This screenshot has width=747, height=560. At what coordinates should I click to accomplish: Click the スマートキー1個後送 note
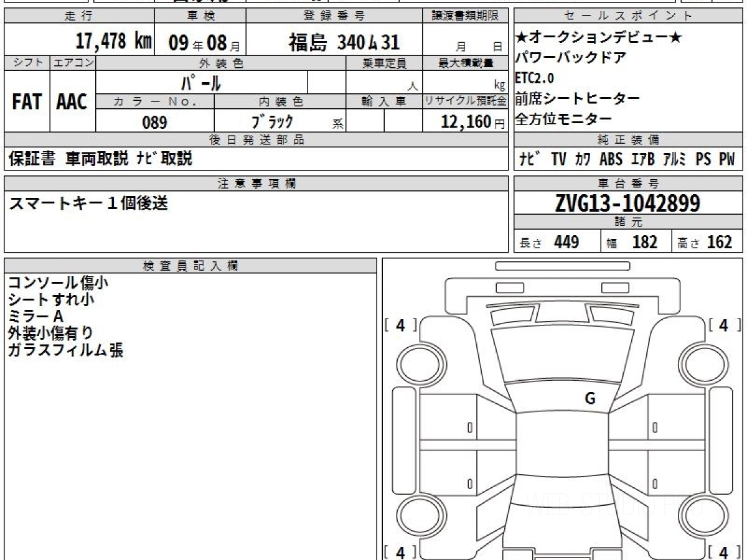tap(88, 203)
